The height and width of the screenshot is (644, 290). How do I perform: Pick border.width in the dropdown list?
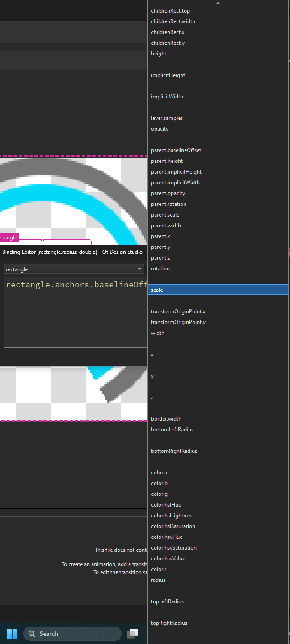(166, 419)
